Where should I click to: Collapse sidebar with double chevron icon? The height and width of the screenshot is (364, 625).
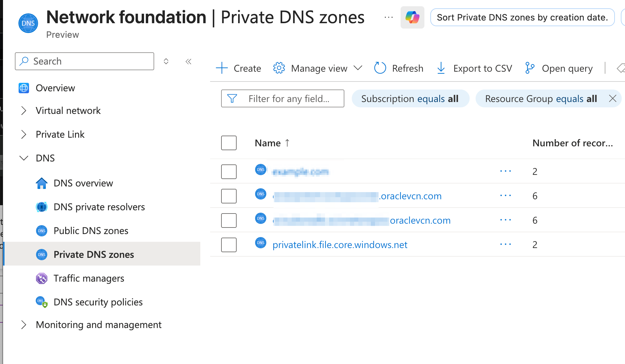(x=188, y=62)
